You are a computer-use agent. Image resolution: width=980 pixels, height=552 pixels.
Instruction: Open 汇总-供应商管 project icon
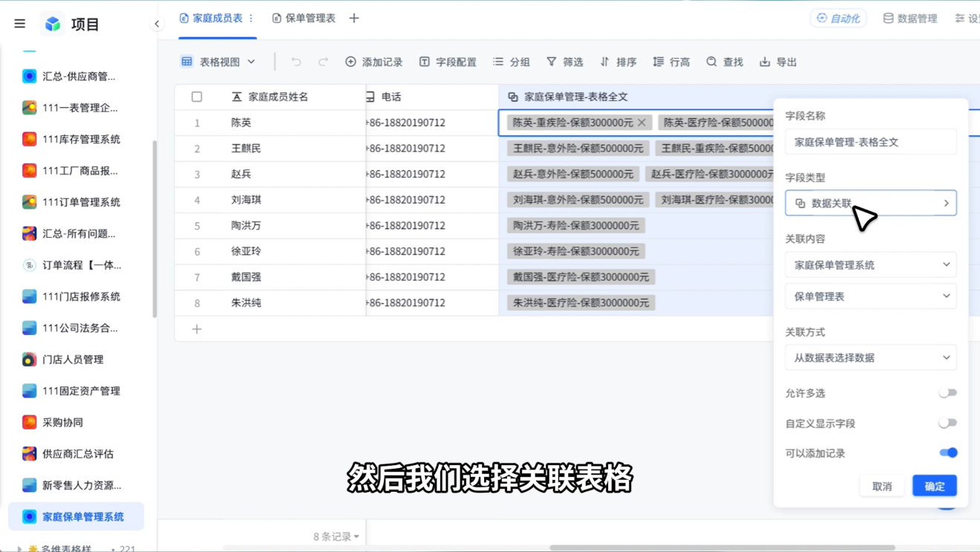30,77
